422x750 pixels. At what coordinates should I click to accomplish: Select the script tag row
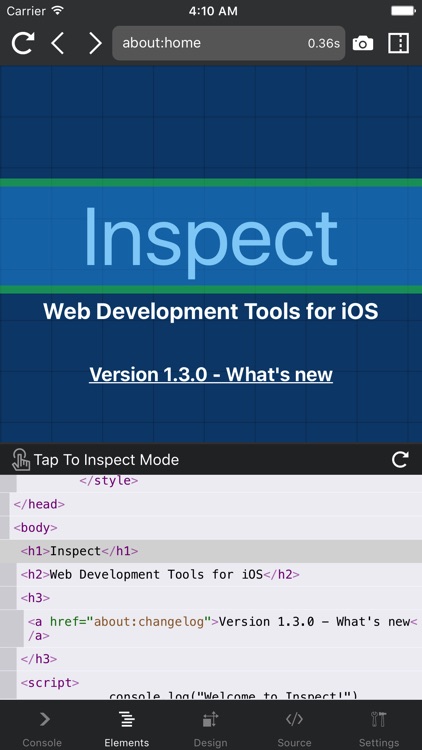click(211, 683)
